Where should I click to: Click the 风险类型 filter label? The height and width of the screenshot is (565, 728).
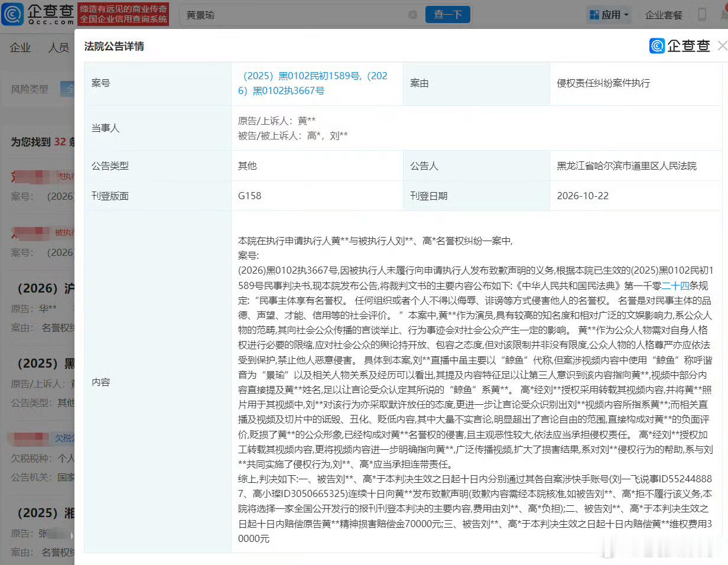(x=30, y=89)
